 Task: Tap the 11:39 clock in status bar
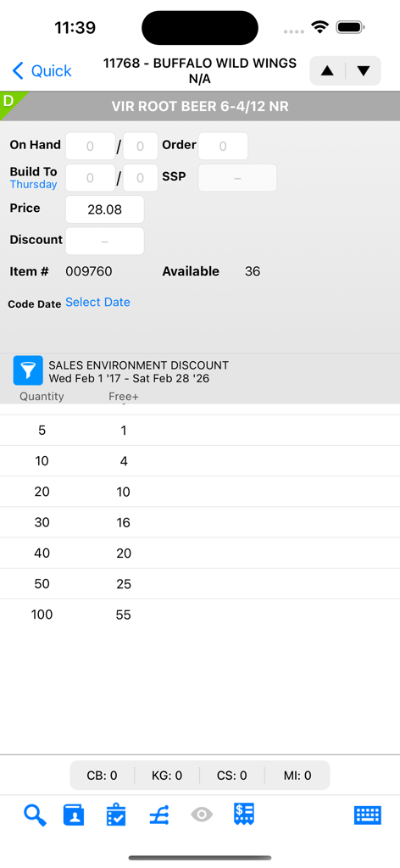click(x=75, y=27)
